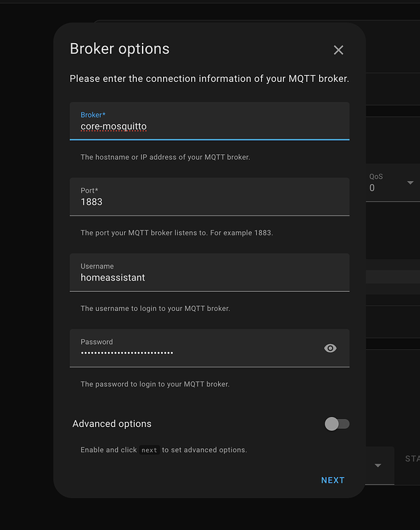Screen dimensions: 420x530
Task: Click 'The username to login to your MQTT broker.'
Action: coord(155,309)
